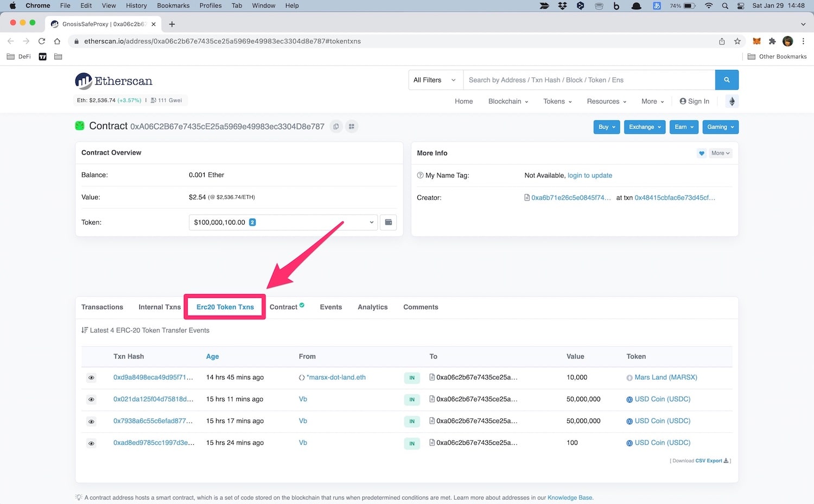This screenshot has height=504, width=814.
Task: Open the Mars Land (MARSX) token link
Action: point(665,378)
